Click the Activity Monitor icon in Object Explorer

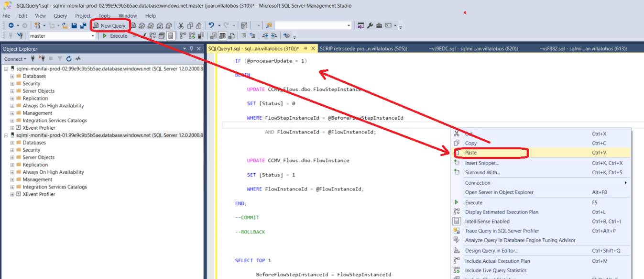point(78,59)
